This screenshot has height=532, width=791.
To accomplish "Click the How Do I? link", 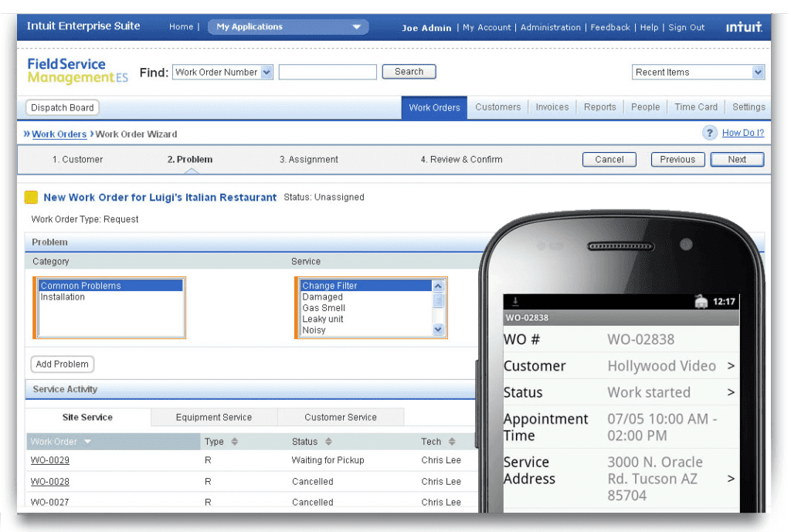I will tap(743, 133).
